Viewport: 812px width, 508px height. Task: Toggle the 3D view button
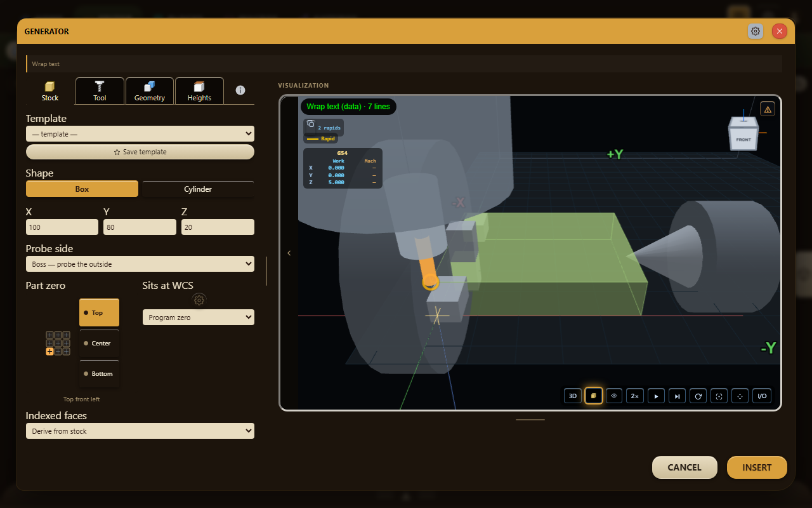573,396
